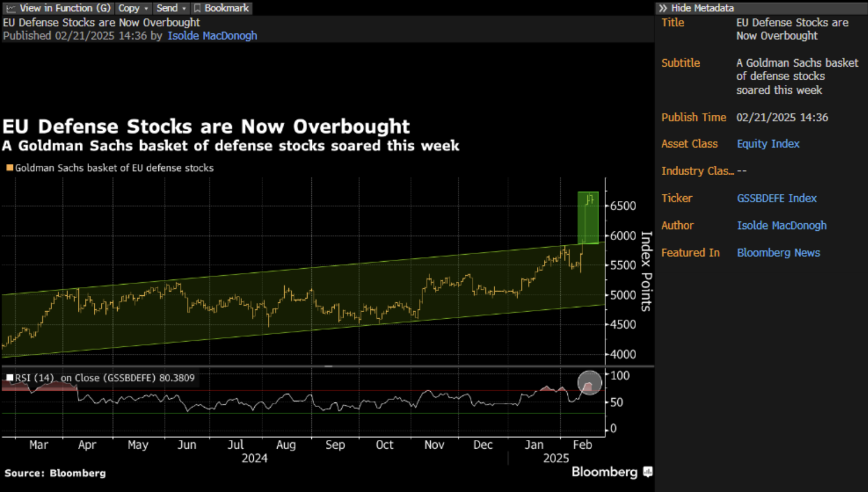868x492 pixels.
Task: Click the Industry Clas... field label
Action: click(x=697, y=171)
